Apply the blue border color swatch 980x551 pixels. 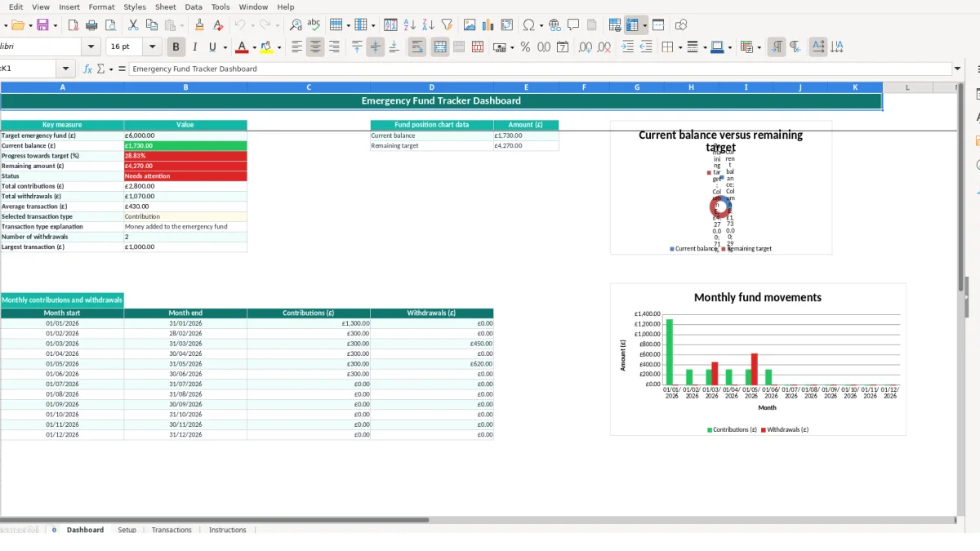[718, 47]
